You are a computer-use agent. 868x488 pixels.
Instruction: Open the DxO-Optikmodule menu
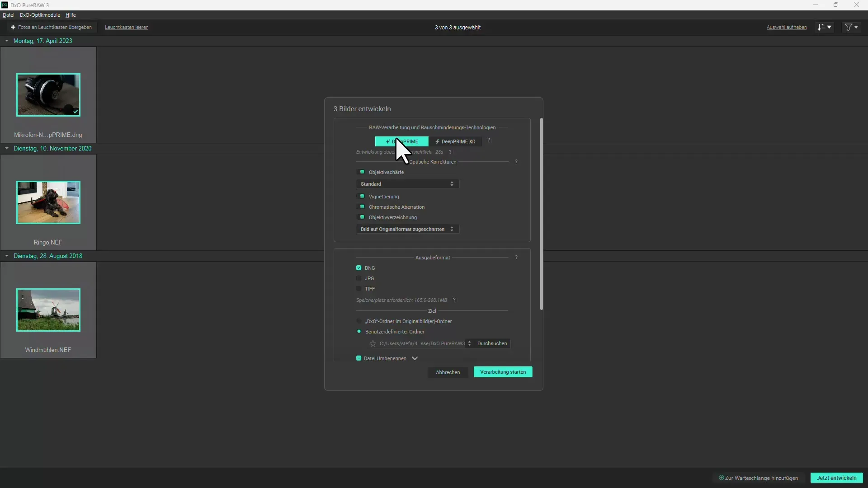click(40, 15)
